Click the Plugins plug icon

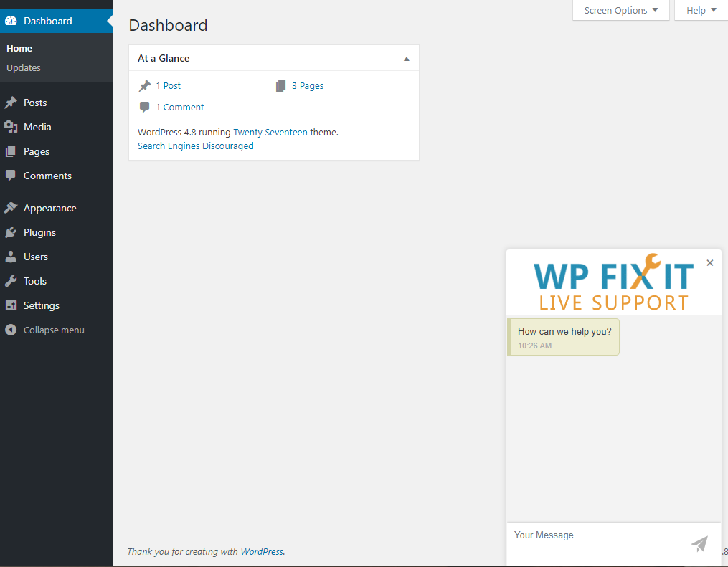(11, 232)
